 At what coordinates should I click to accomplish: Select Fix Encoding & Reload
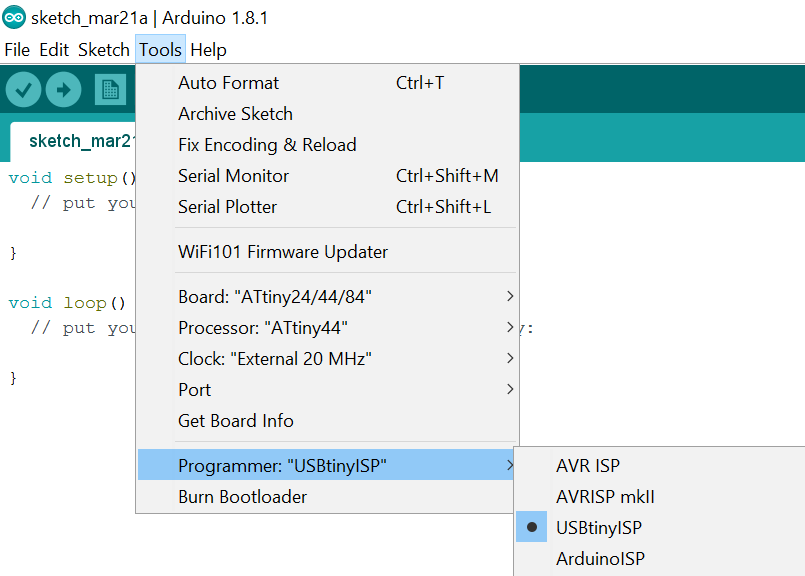327,145
